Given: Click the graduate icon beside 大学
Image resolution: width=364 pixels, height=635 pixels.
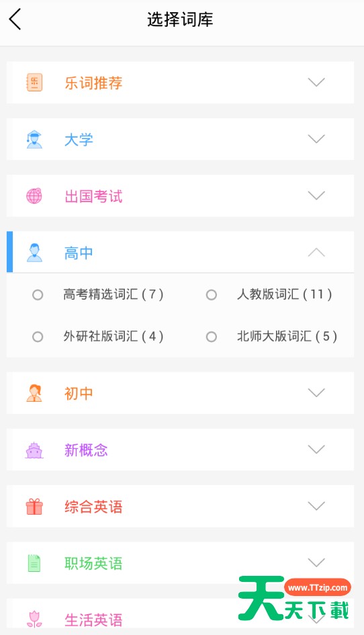Looking at the screenshot, I should 34,139.
